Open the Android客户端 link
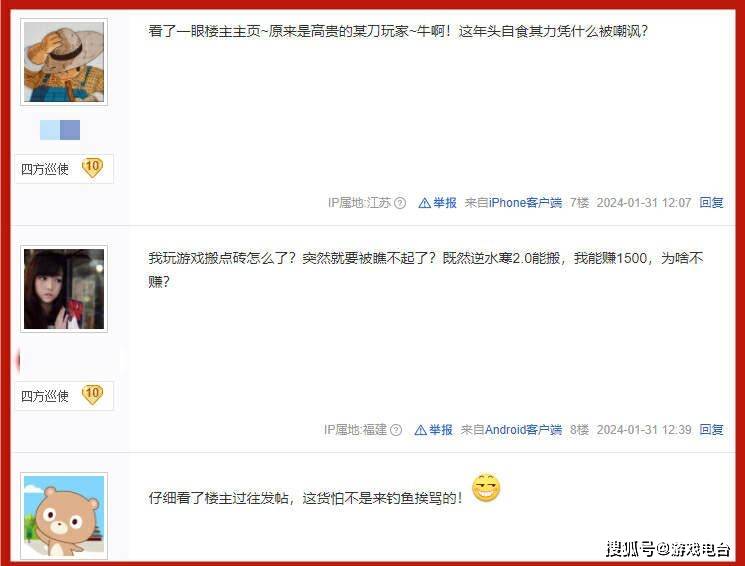This screenshot has width=745, height=566. (523, 430)
